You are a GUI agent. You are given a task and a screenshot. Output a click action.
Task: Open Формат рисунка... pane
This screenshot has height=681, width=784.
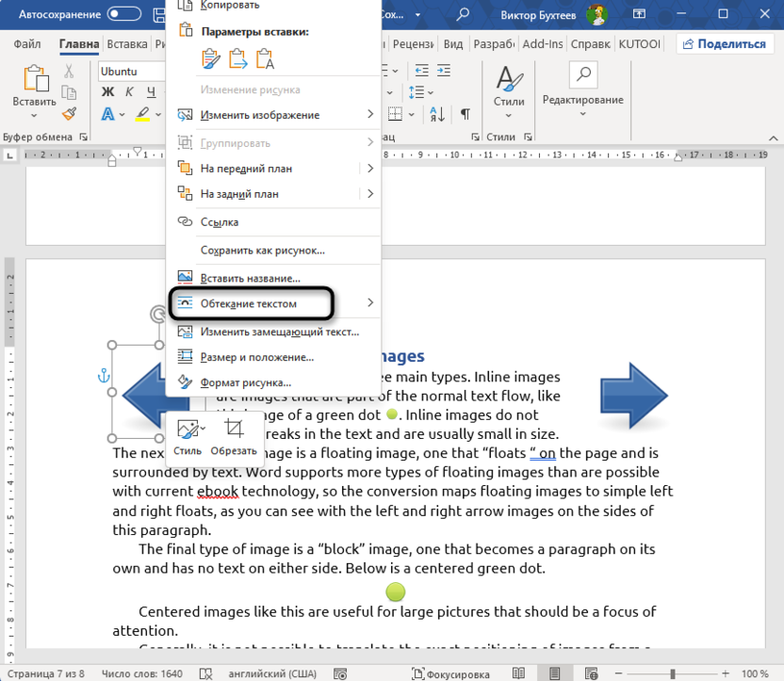pos(274,382)
